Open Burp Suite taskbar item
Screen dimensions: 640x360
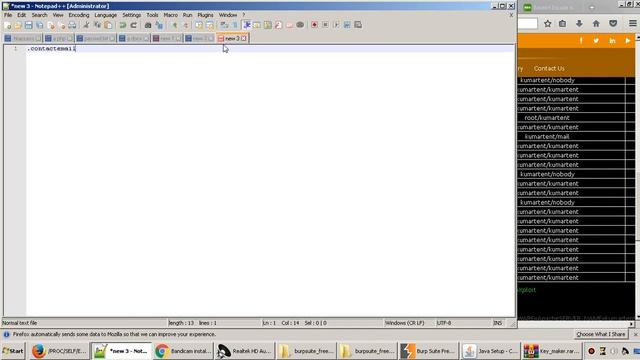coord(428,351)
